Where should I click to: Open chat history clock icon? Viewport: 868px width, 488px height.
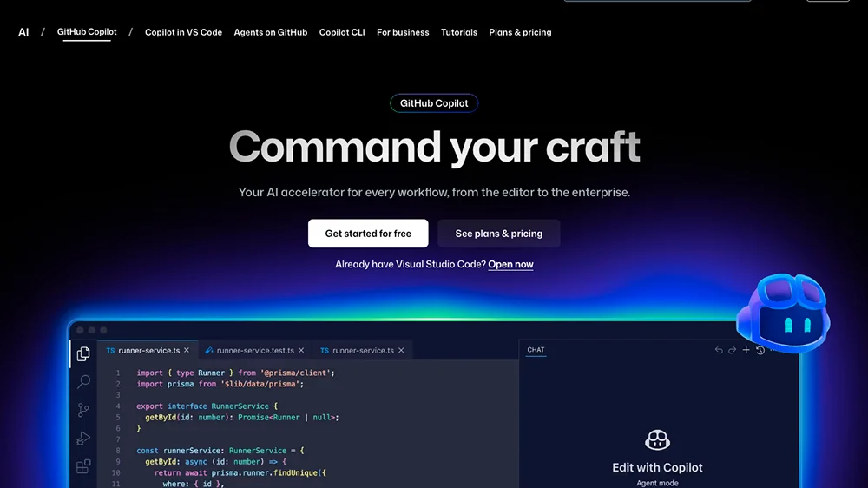click(x=760, y=350)
